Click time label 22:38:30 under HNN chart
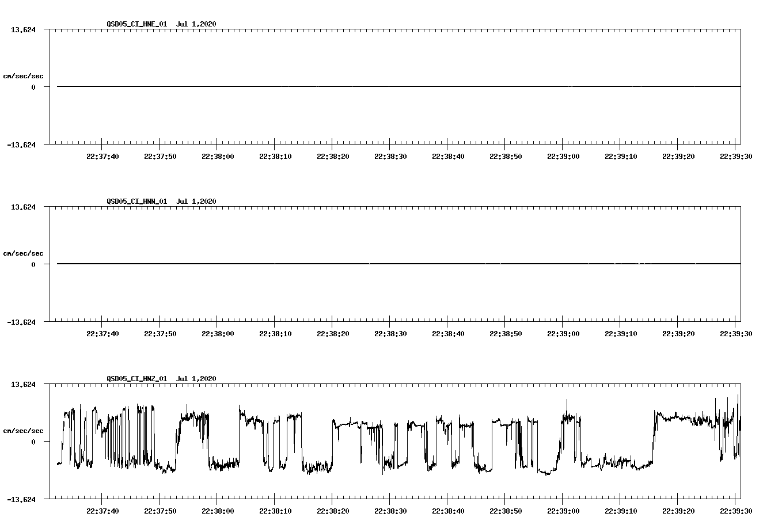Viewport: 782px width, 532px height. point(390,333)
